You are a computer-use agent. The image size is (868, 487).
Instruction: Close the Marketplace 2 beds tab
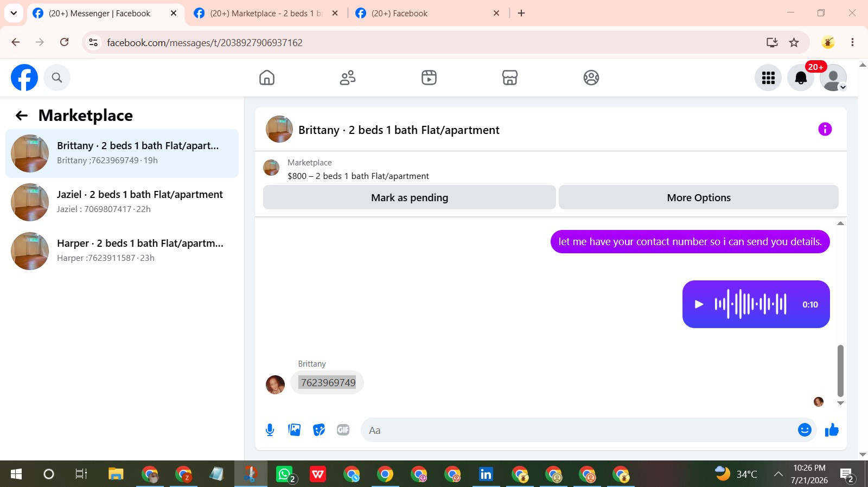[x=335, y=14]
